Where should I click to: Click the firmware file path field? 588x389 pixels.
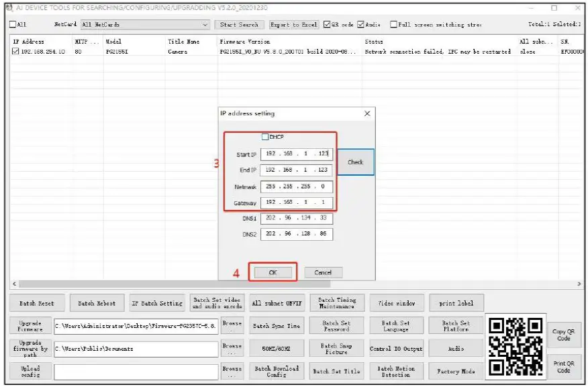(x=136, y=326)
